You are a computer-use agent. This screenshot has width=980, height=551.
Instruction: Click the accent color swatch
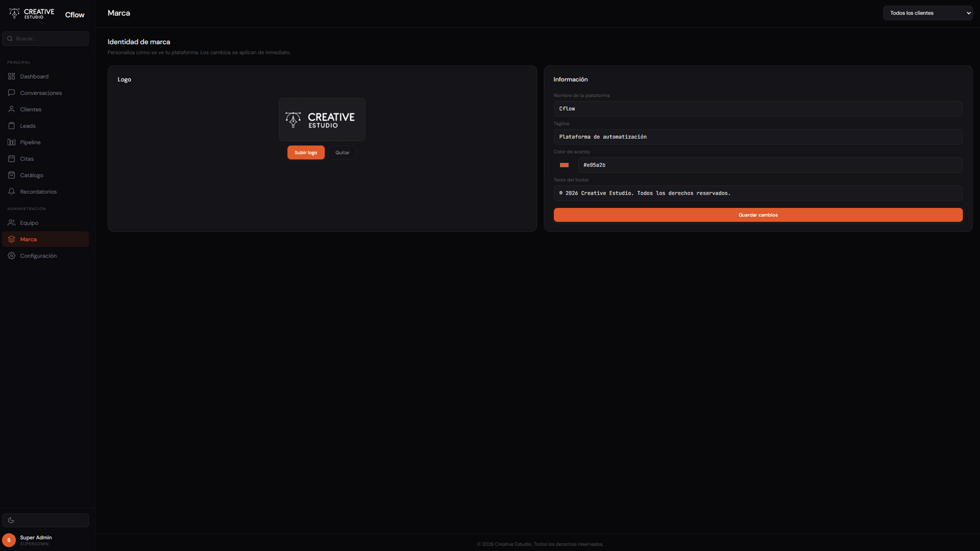[564, 165]
